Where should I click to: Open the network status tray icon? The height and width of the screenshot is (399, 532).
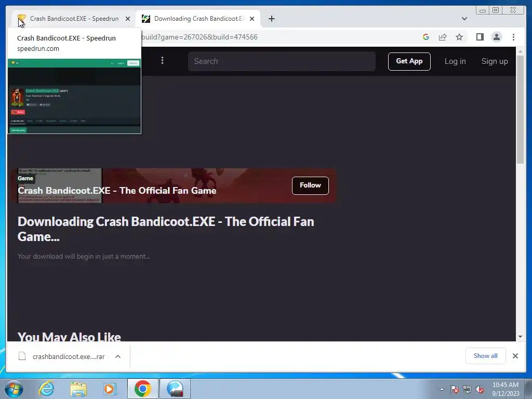[467, 389]
